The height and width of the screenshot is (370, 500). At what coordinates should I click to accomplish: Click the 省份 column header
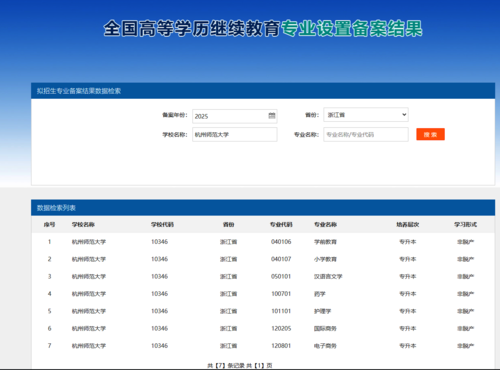pyautogui.click(x=228, y=225)
